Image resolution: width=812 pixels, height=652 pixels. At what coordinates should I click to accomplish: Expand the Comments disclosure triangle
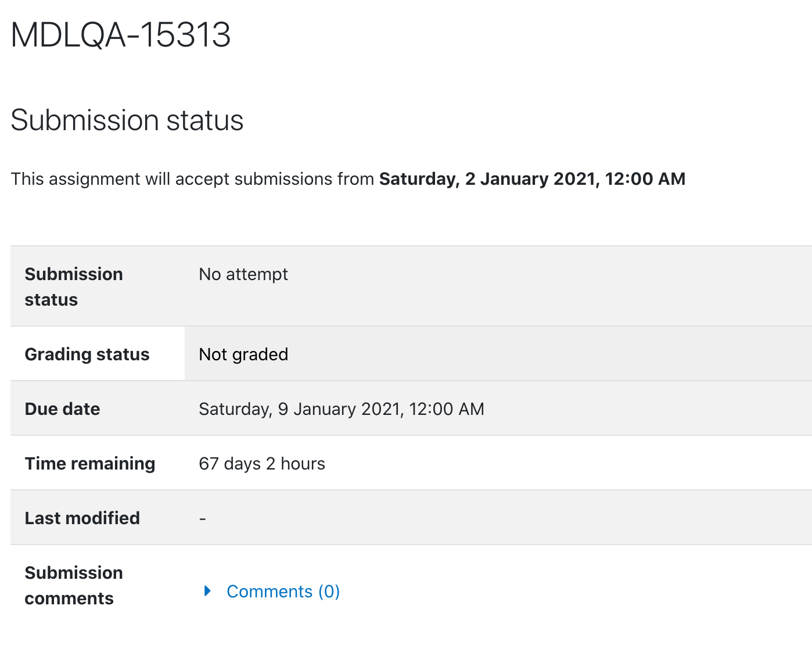(x=207, y=591)
